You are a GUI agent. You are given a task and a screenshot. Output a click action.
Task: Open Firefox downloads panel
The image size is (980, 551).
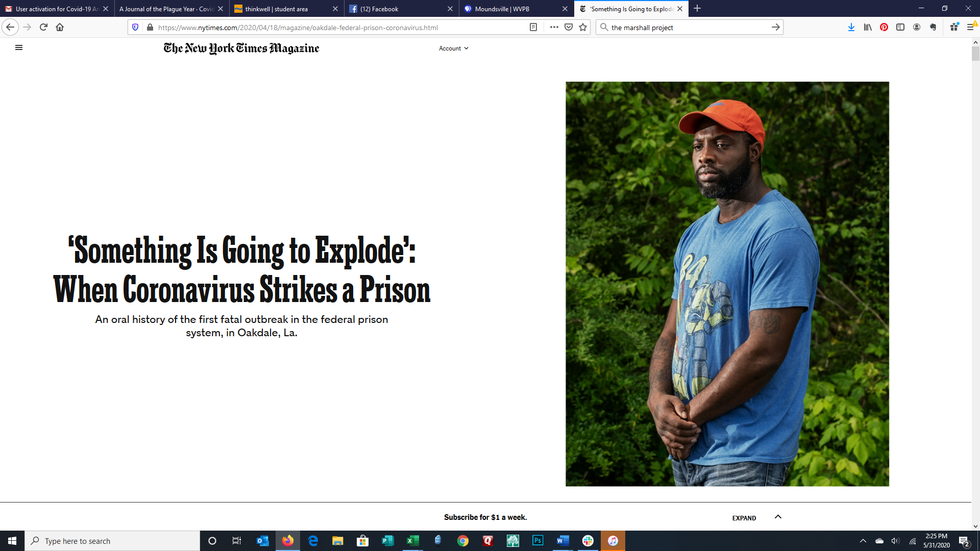point(851,28)
